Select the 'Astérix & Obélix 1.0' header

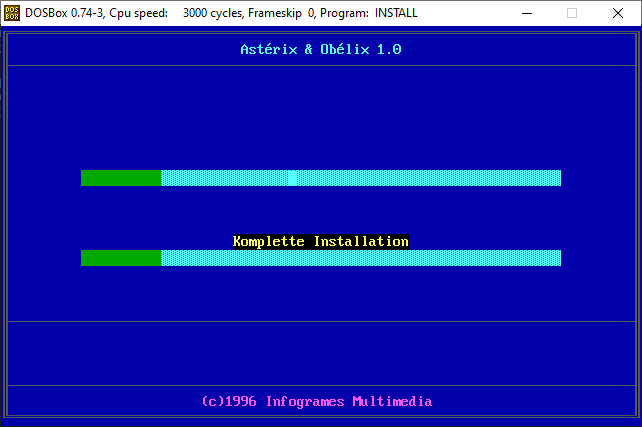coord(321,49)
